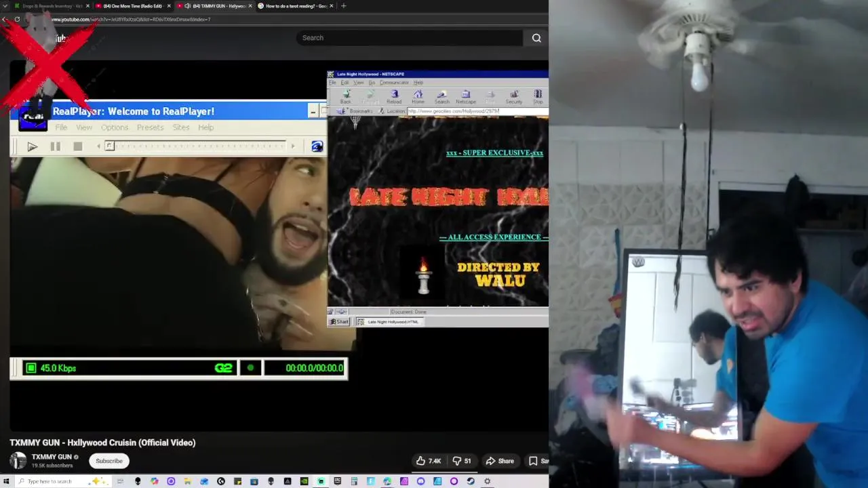The height and width of the screenshot is (488, 868).
Task: Click the Netscape Reload toolbar icon in the video
Action: coord(394,97)
